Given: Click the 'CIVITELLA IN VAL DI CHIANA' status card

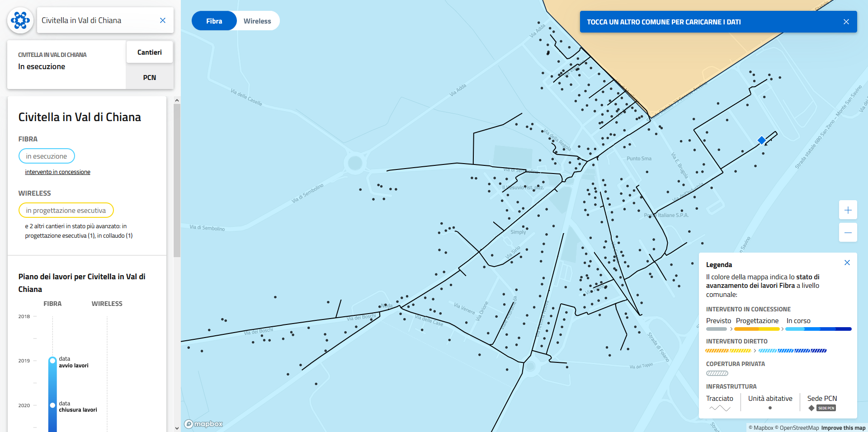Looking at the screenshot, I should pos(66,65).
